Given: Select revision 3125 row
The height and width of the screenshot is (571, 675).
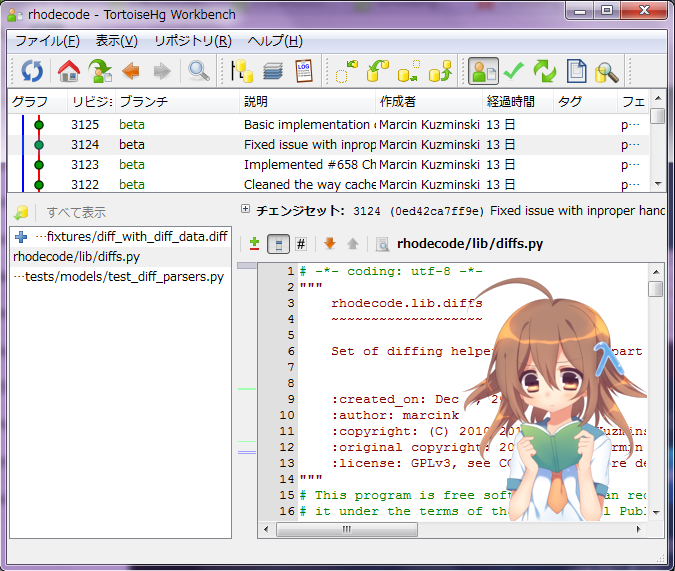Looking at the screenshot, I should click(x=328, y=125).
